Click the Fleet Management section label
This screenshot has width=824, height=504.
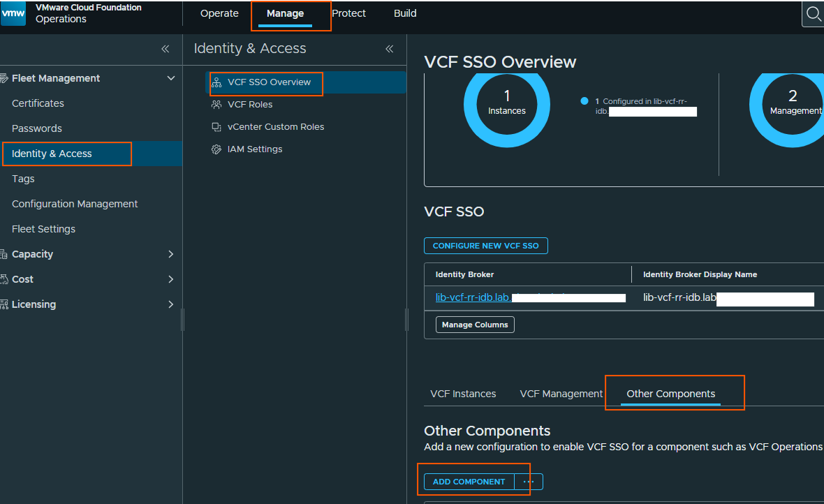tap(56, 78)
